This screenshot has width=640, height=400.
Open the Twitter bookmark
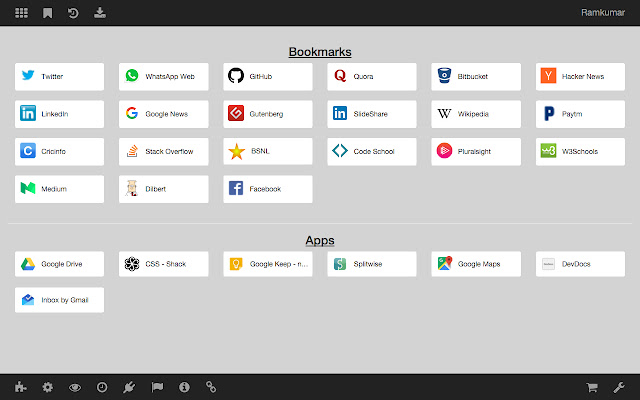click(60, 77)
